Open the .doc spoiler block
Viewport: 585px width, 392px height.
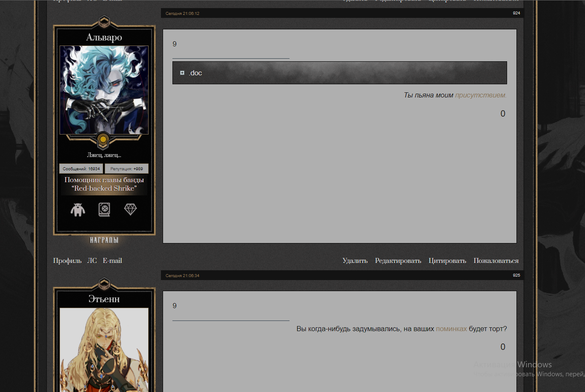(x=339, y=73)
